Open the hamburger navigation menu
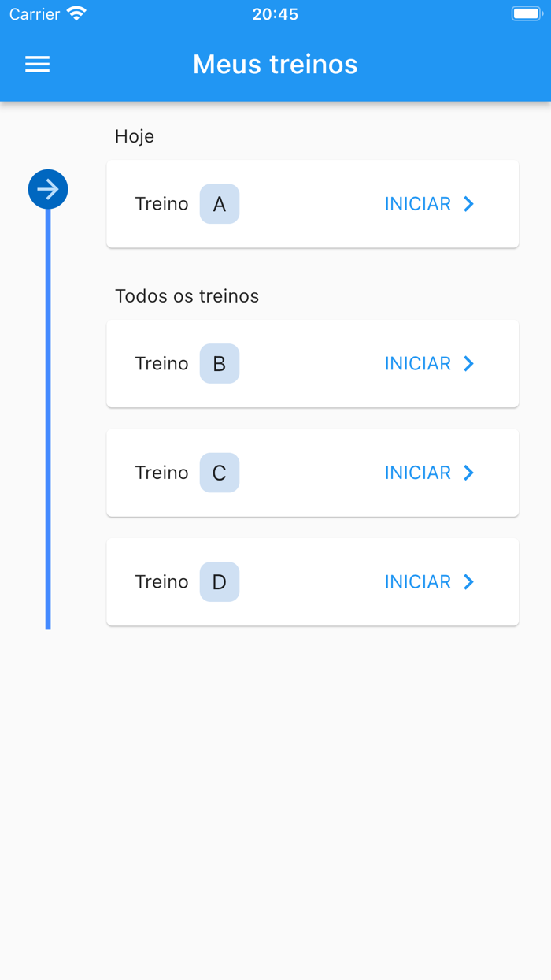Screen dimensions: 551x980 [x=37, y=64]
